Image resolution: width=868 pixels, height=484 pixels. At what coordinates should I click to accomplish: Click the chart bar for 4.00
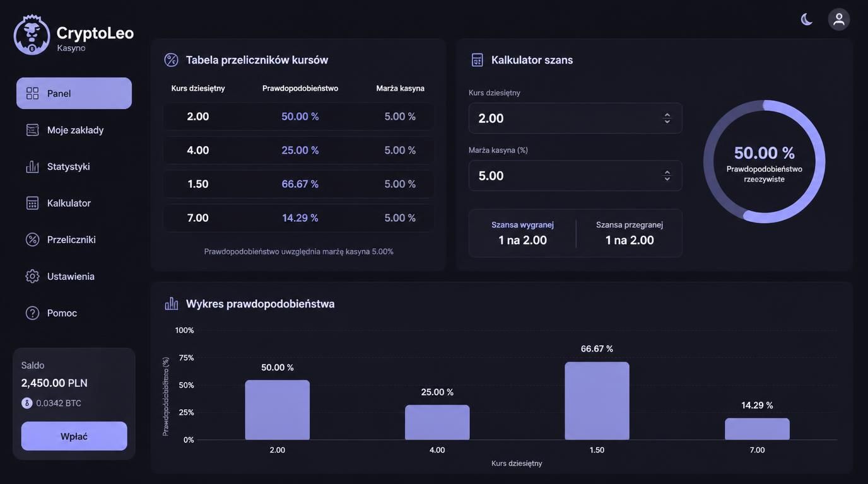click(x=437, y=422)
